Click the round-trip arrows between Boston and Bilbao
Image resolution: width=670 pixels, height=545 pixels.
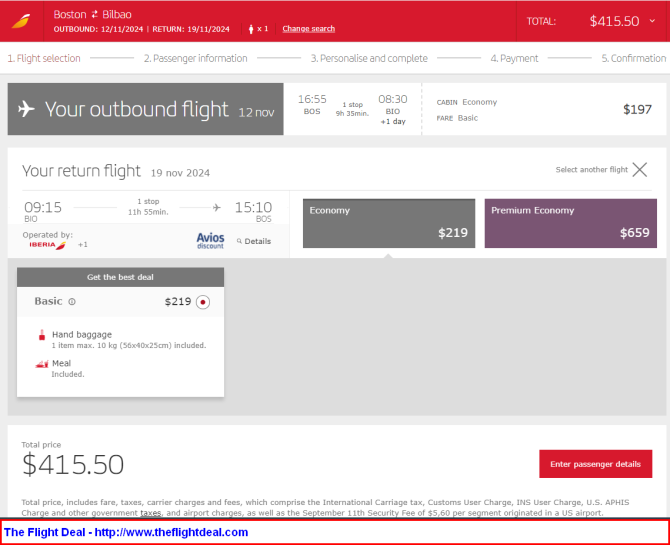coord(94,15)
